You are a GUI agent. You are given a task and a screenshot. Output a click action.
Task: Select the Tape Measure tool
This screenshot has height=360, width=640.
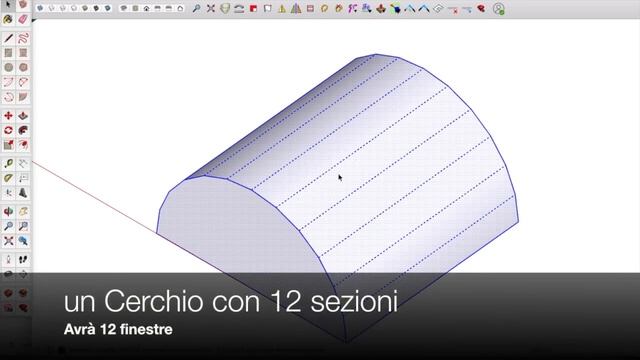pyautogui.click(x=9, y=164)
